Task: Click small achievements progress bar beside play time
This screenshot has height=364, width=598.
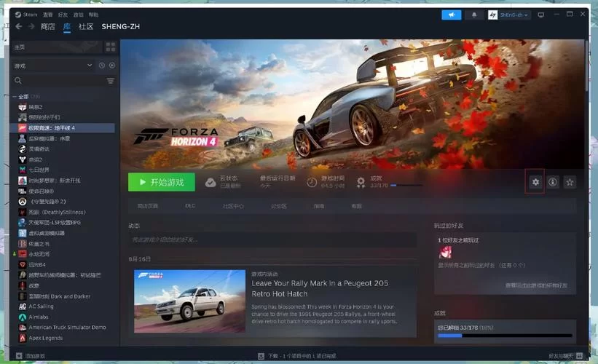Action: (407, 185)
